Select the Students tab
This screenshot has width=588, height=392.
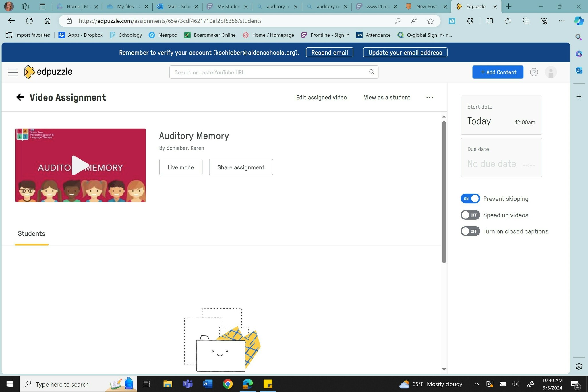(x=32, y=234)
